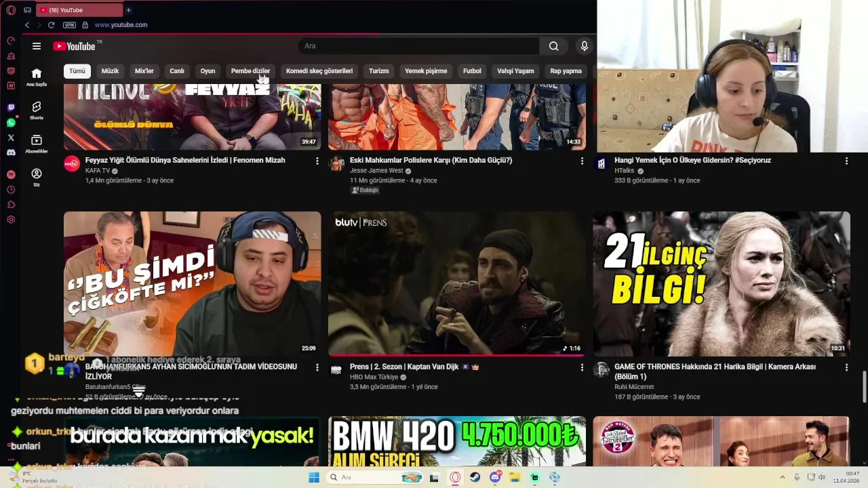Open Discord in the Opera sidebar
This screenshot has height=488, width=868.
coord(11,152)
